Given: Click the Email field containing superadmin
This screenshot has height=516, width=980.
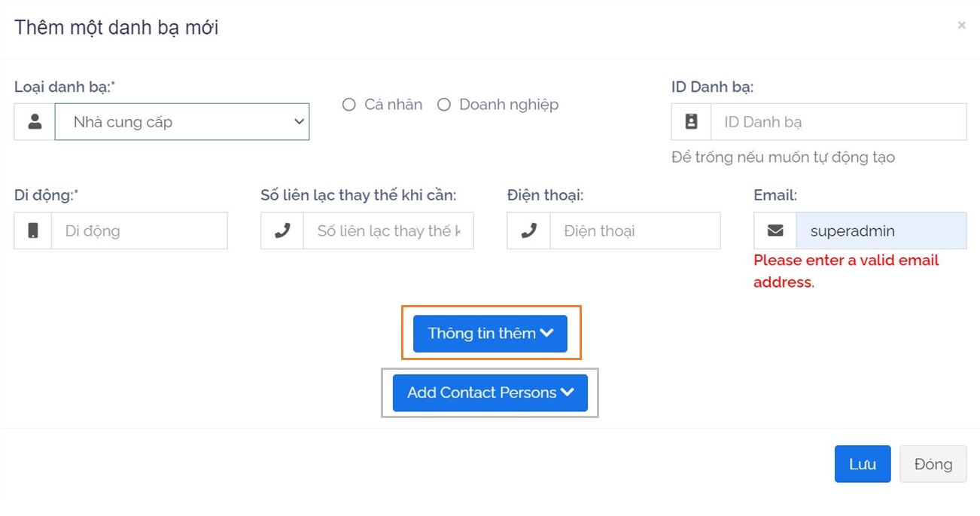Looking at the screenshot, I should (881, 231).
